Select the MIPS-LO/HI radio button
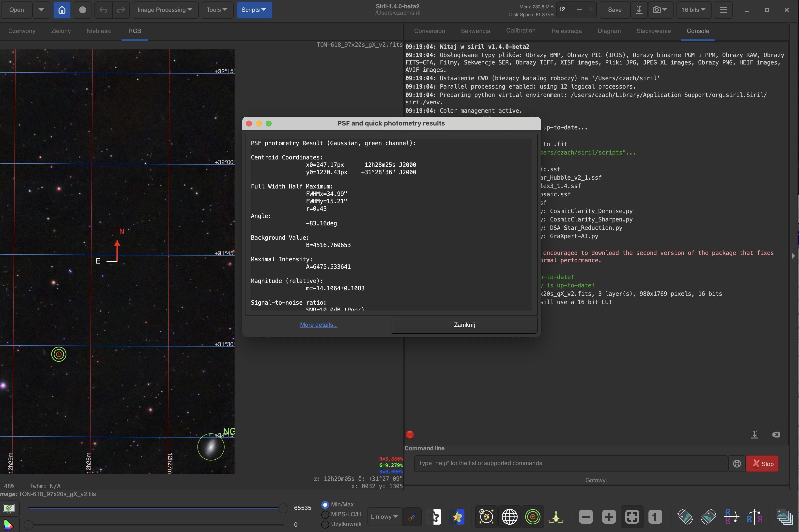Viewport: 799px width, 532px height. (x=325, y=514)
